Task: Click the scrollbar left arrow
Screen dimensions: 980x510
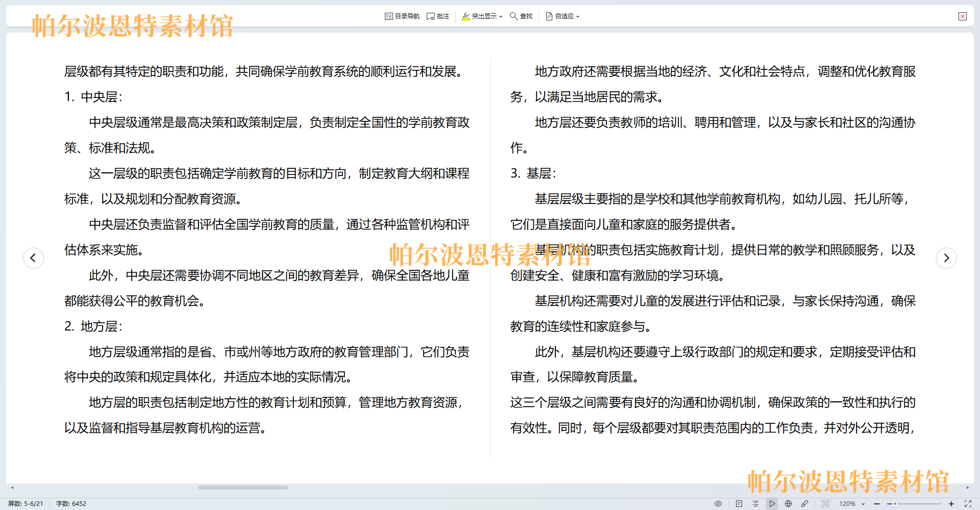Action: (x=12, y=488)
